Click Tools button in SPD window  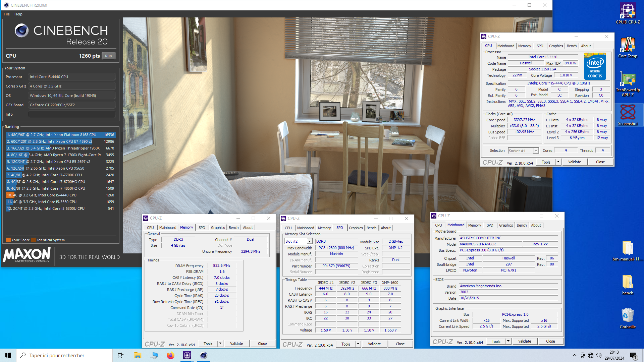pyautogui.click(x=345, y=344)
